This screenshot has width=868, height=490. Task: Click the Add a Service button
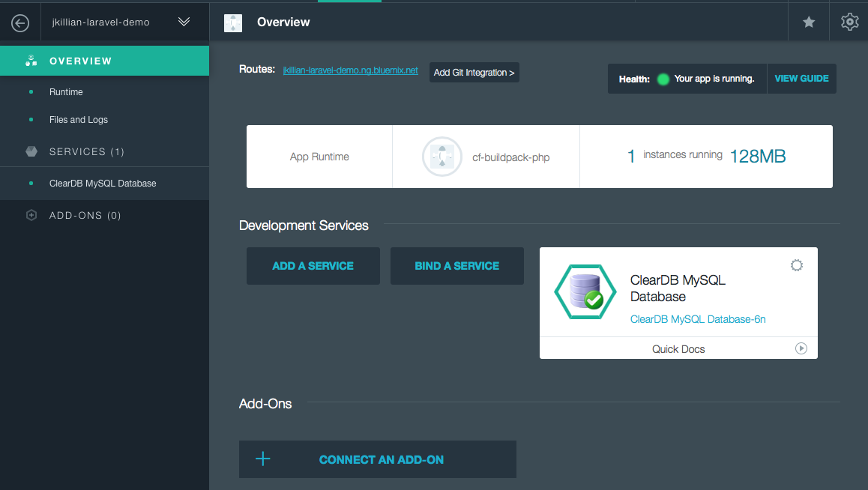pos(313,266)
